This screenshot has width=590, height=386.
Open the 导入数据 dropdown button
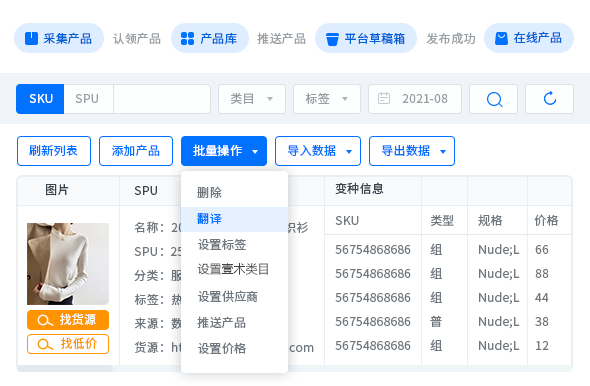pos(318,151)
